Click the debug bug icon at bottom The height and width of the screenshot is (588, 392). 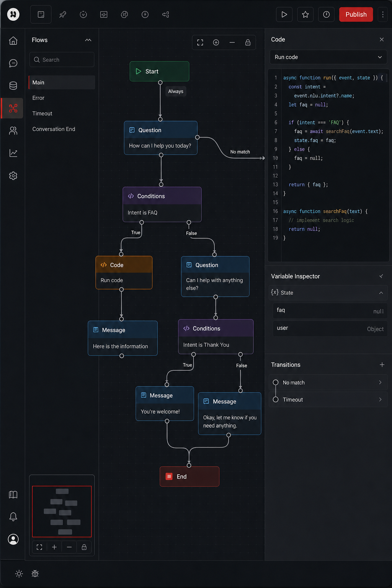tap(35, 574)
